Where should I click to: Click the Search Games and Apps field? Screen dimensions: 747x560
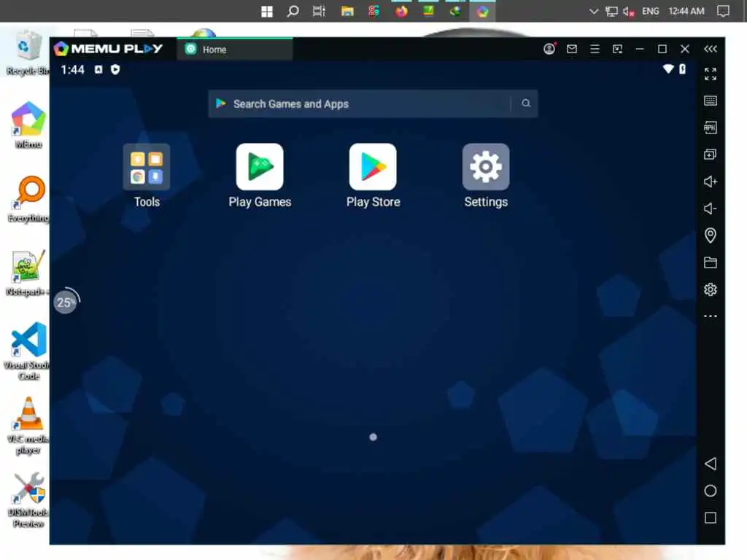[373, 104]
